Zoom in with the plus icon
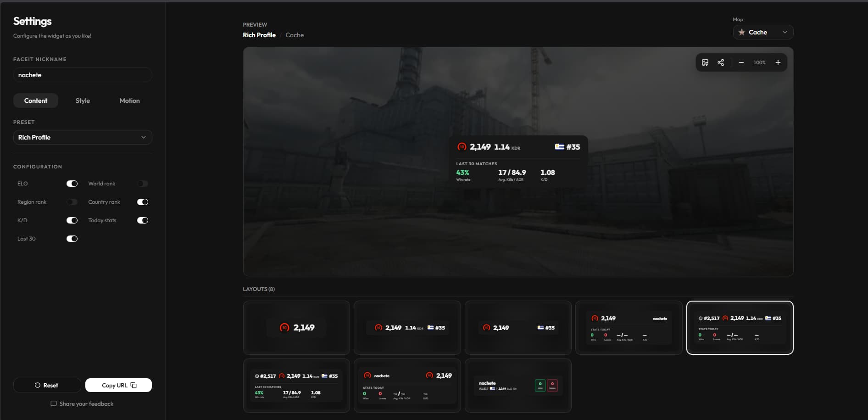This screenshot has width=868, height=420. click(778, 62)
